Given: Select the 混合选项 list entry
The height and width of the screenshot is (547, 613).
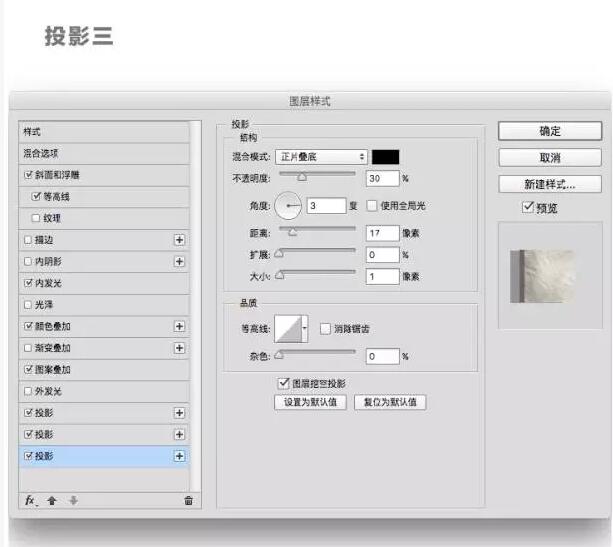Looking at the screenshot, I should [104, 153].
